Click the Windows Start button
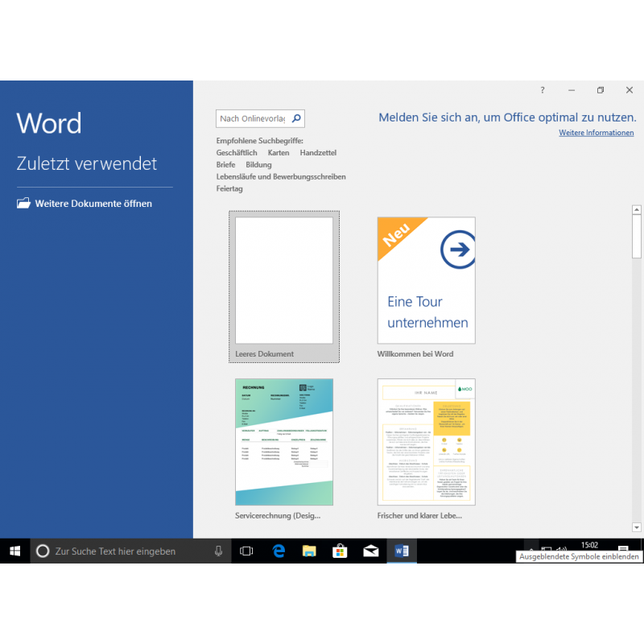The image size is (644, 644). [14, 551]
